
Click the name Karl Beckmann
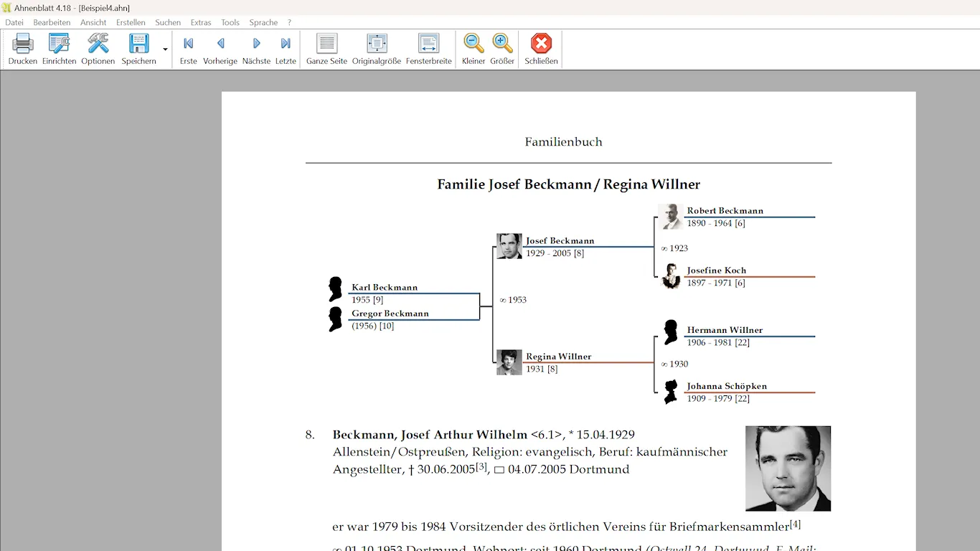(385, 287)
